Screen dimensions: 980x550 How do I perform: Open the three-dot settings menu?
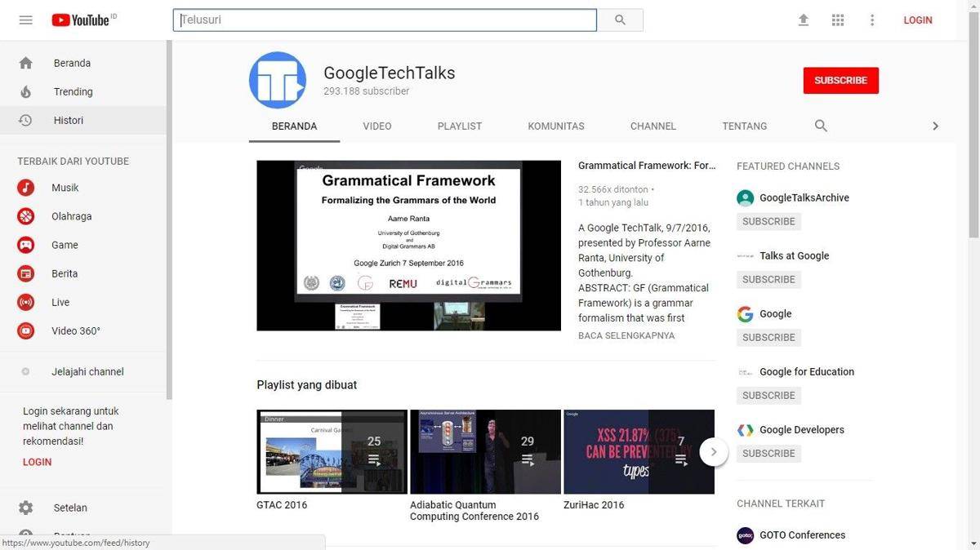coord(872,20)
